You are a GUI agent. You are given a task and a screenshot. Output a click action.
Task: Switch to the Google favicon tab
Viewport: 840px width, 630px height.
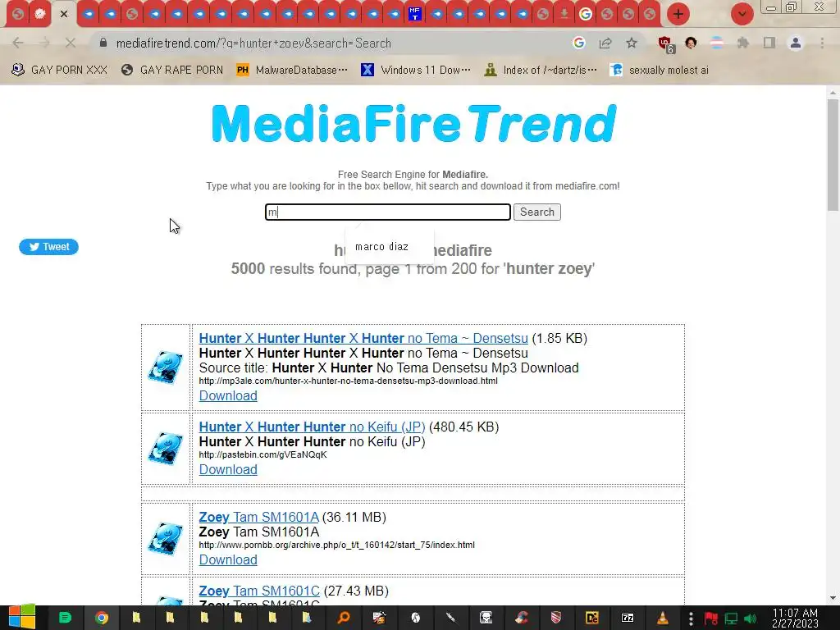coord(586,14)
